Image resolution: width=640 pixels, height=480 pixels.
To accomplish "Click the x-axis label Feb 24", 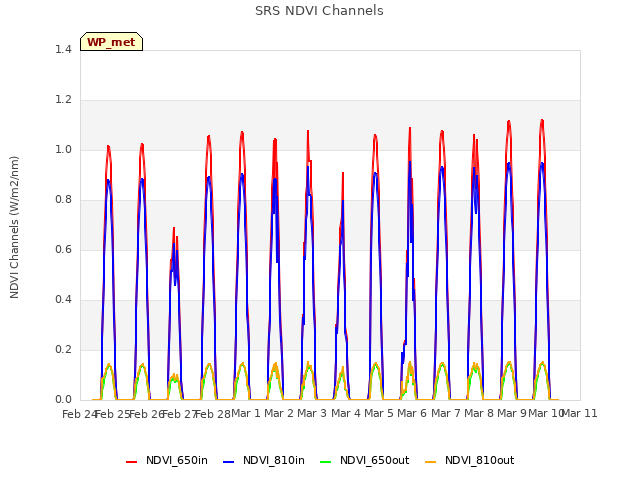I will tap(79, 414).
